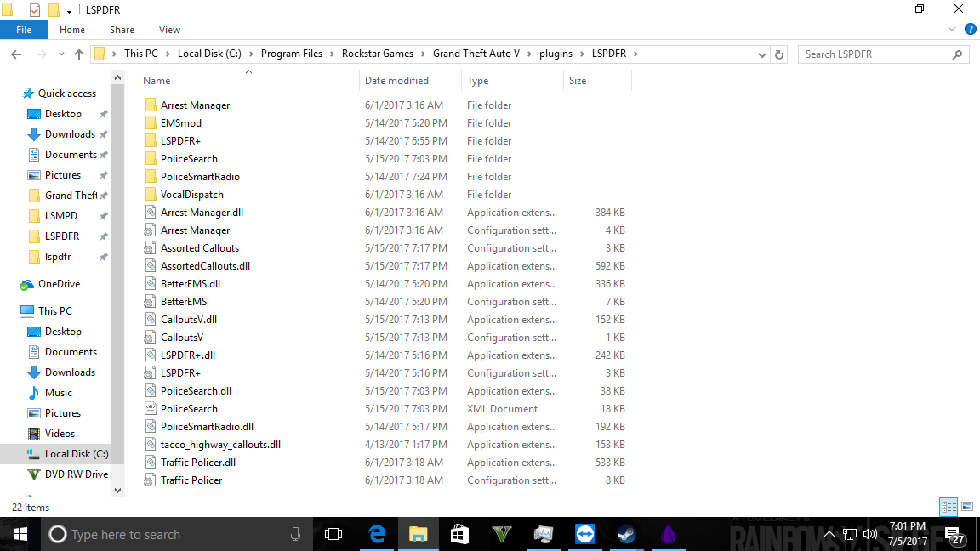Click Local Disk (C:) breadcrumb
This screenshot has width=980, height=551.
209,54
